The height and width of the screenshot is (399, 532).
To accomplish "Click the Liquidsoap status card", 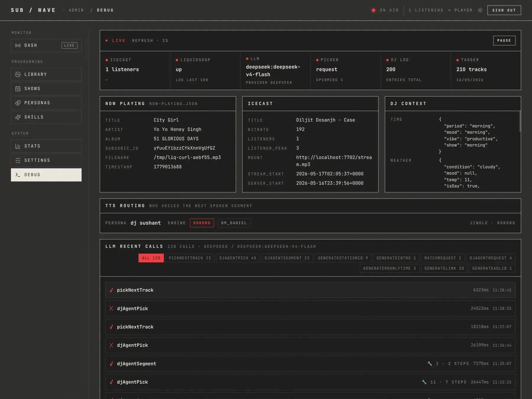I will click(x=205, y=70).
